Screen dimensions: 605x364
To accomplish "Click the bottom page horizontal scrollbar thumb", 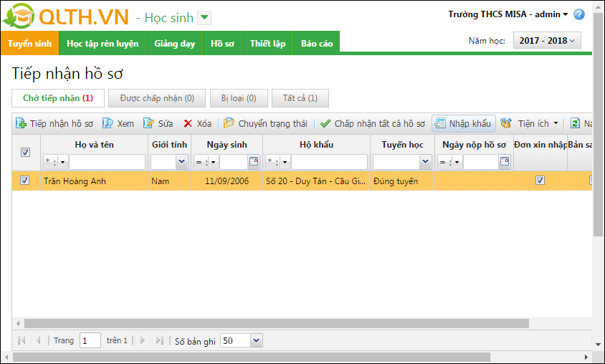I will point(251,357).
